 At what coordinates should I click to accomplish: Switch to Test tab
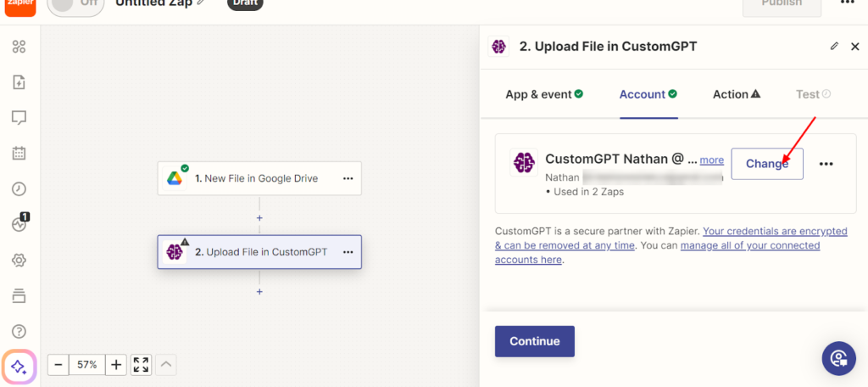coord(813,94)
